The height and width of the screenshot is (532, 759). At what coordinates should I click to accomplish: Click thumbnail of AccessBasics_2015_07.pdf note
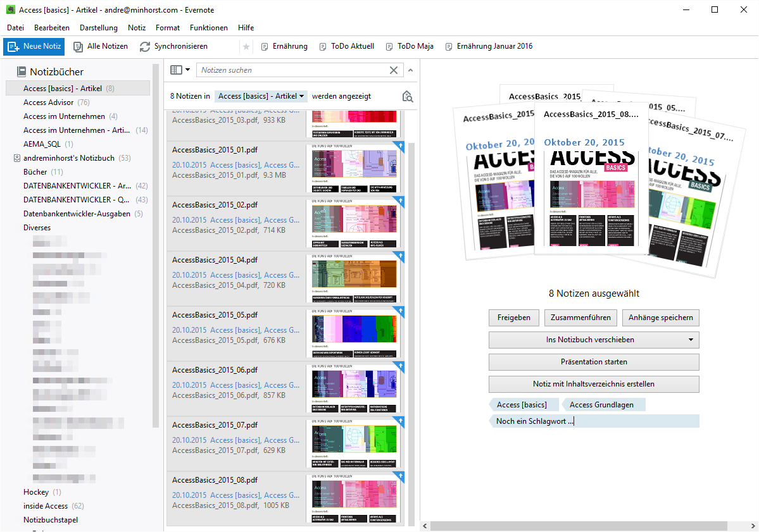click(354, 443)
